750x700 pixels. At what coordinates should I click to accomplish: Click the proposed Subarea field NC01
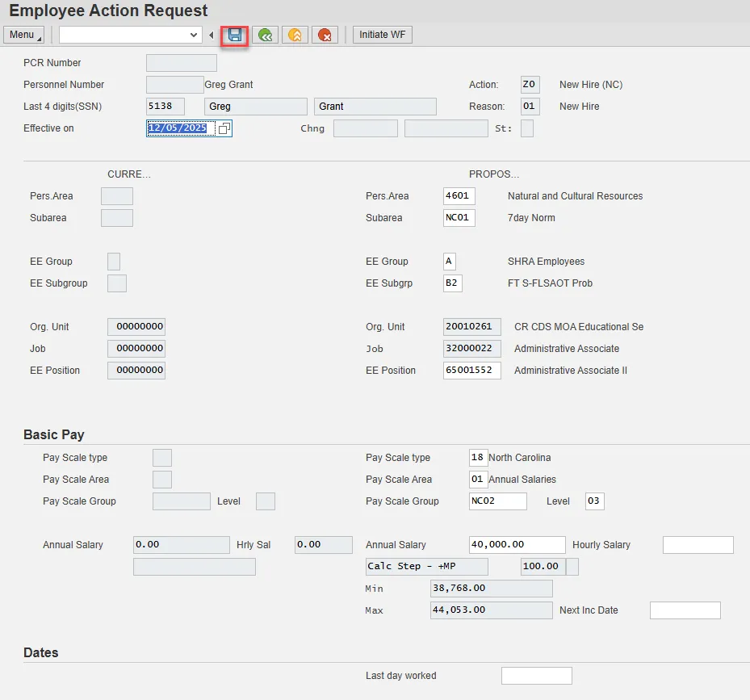(x=459, y=218)
